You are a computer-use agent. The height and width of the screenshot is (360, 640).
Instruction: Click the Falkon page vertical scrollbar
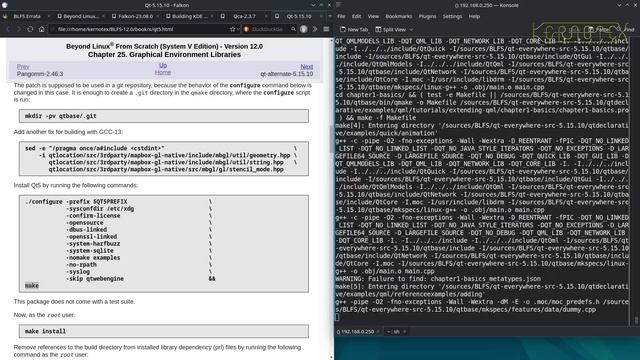(331, 139)
